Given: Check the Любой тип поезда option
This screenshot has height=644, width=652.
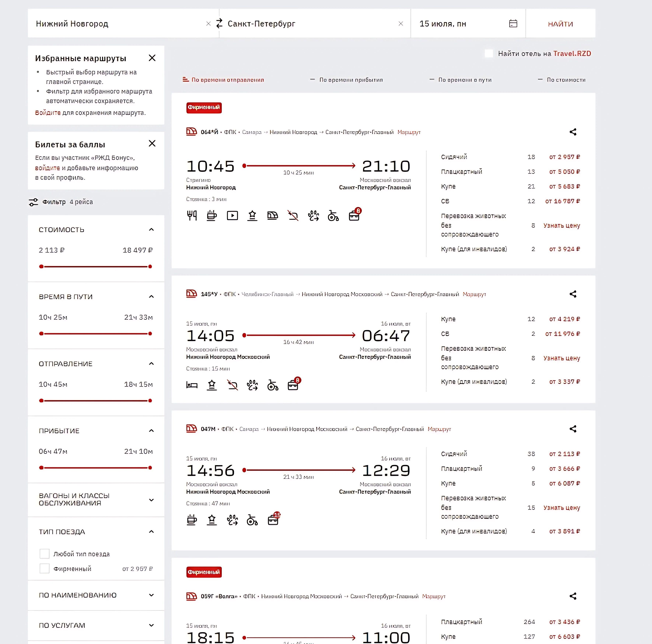Looking at the screenshot, I should point(45,554).
